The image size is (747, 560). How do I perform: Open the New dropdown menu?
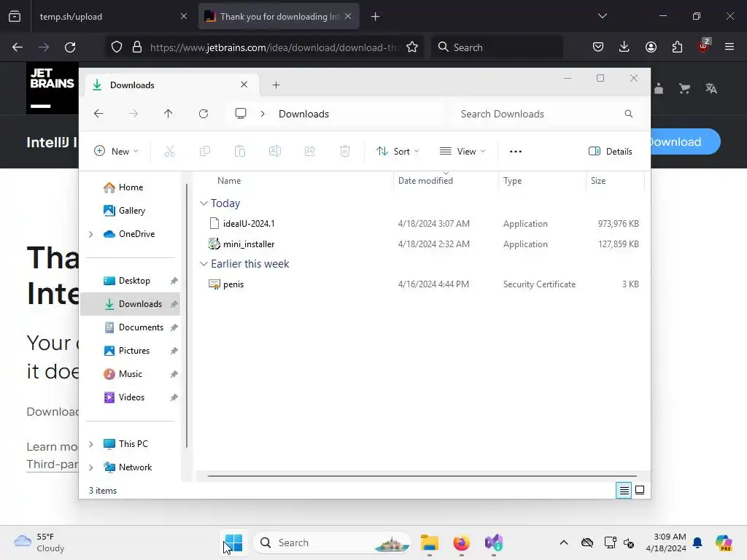(116, 152)
